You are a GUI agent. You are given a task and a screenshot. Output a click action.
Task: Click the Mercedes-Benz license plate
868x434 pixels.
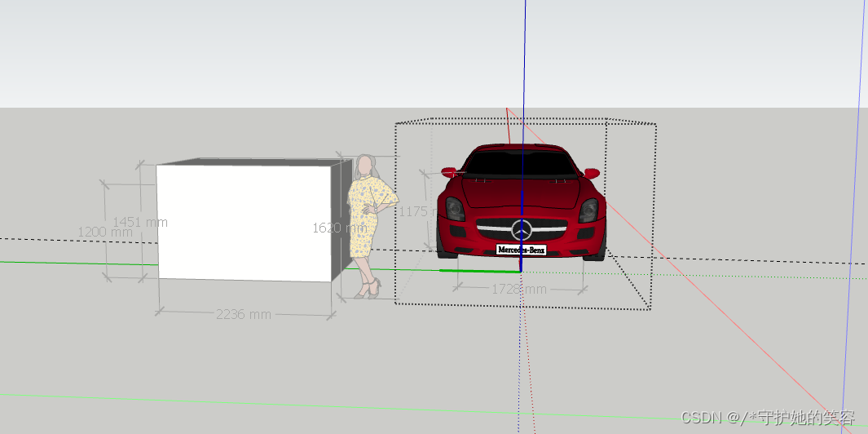tap(521, 250)
